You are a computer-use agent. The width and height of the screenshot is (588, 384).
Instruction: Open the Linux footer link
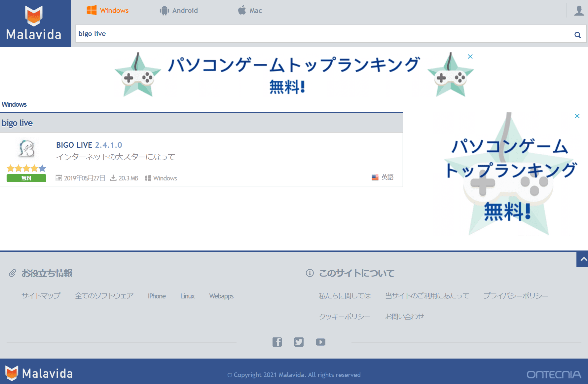(187, 296)
